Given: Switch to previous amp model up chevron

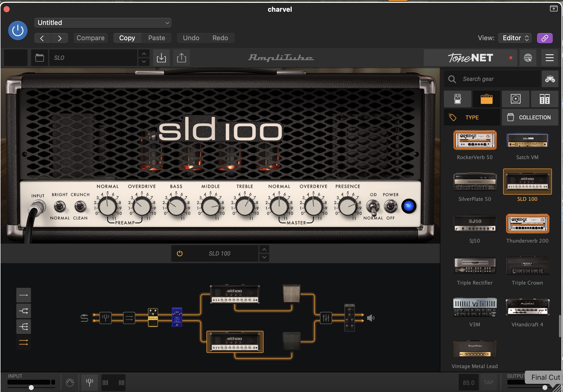Looking at the screenshot, I should coord(264,249).
